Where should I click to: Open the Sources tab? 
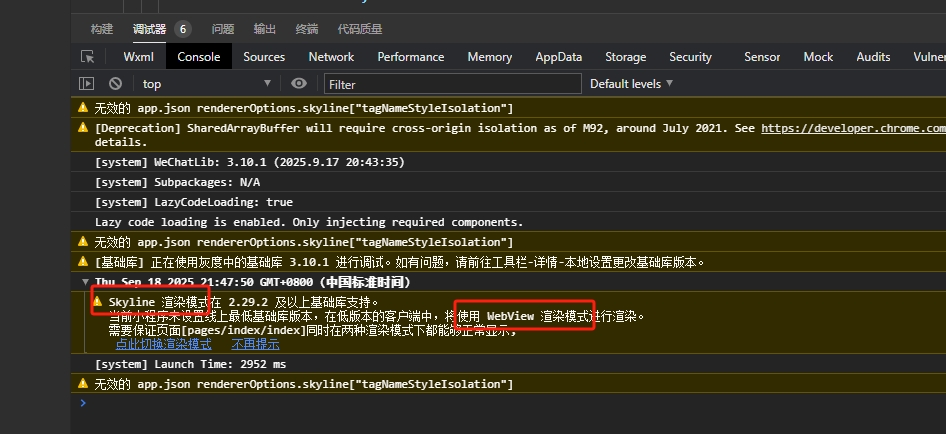264,57
